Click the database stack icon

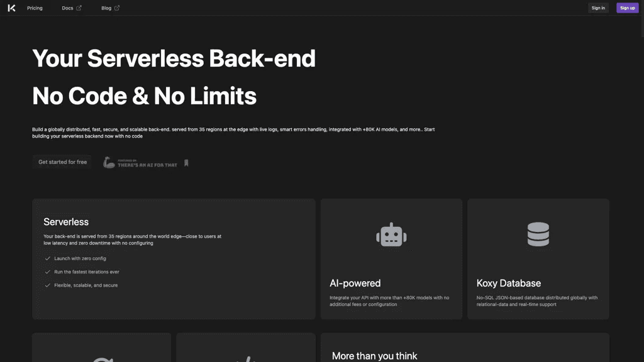(538, 234)
